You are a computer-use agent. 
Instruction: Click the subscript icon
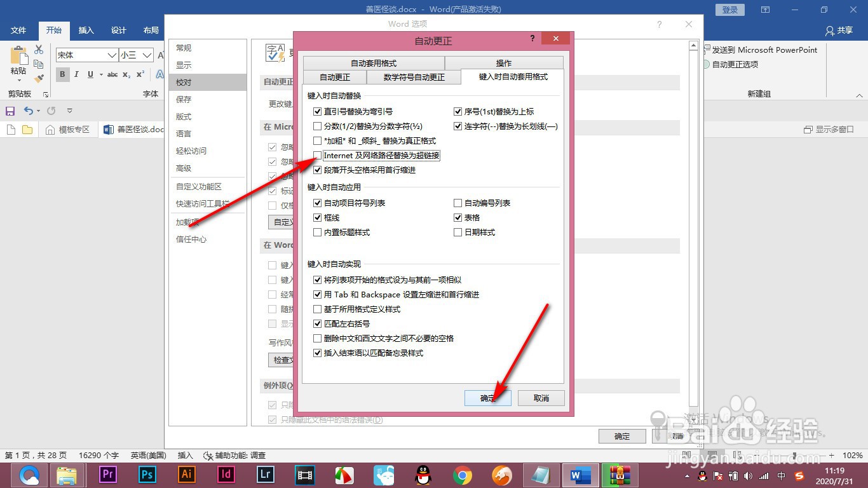click(126, 75)
